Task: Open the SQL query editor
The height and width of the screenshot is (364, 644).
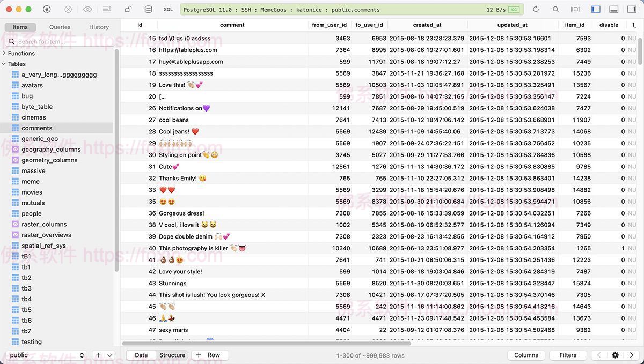Action: click(168, 9)
